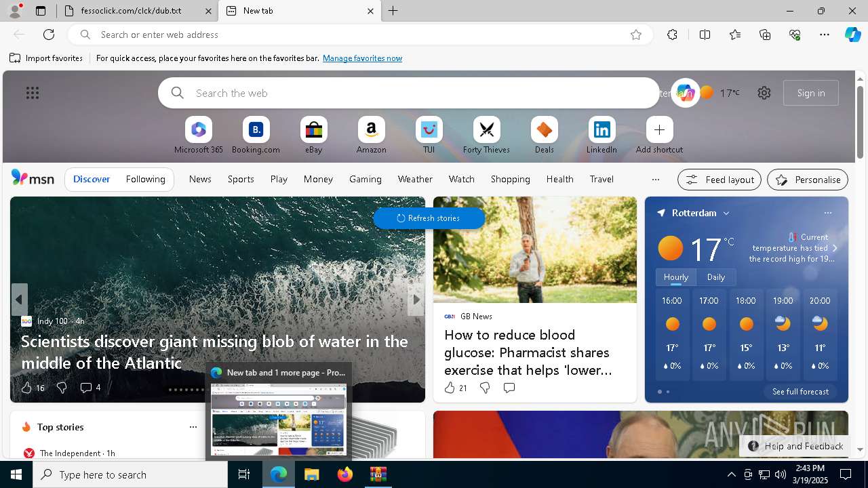Open the Forty Thieves shortcut
Image resolution: width=868 pixels, height=488 pixels.
pyautogui.click(x=486, y=136)
